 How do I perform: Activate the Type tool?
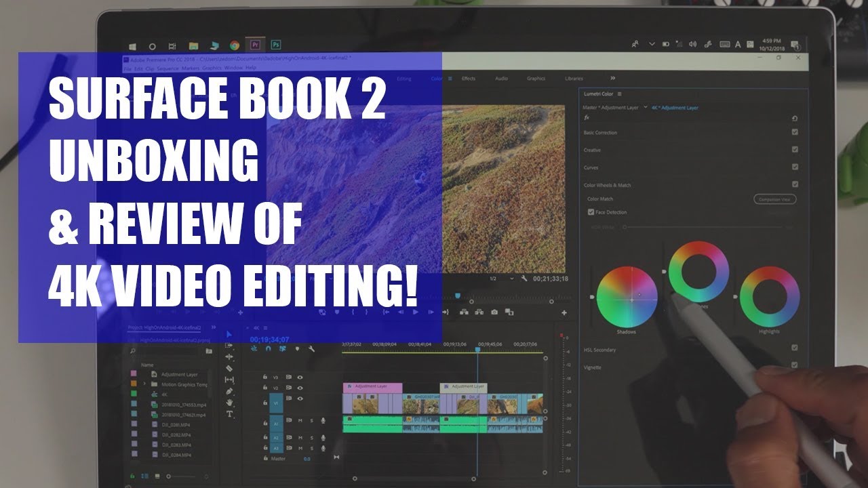tap(229, 414)
